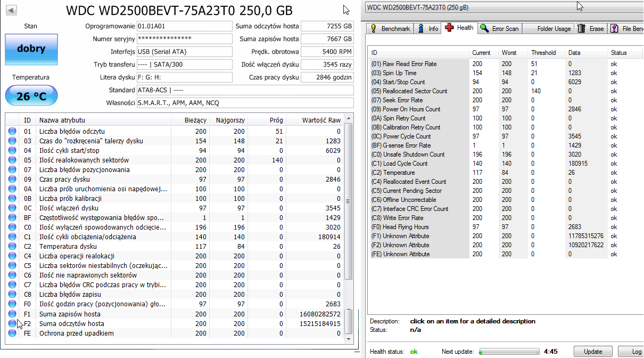Click the blue status orb for attribute C1
Viewport: 644px width, 358px height.
pyautogui.click(x=12, y=237)
